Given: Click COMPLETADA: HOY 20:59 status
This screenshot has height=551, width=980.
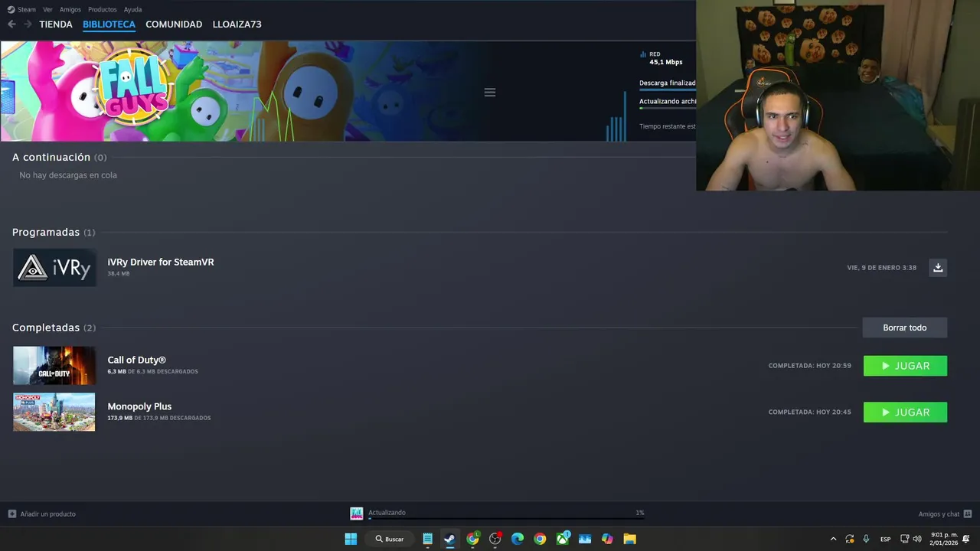Looking at the screenshot, I should click(809, 366).
